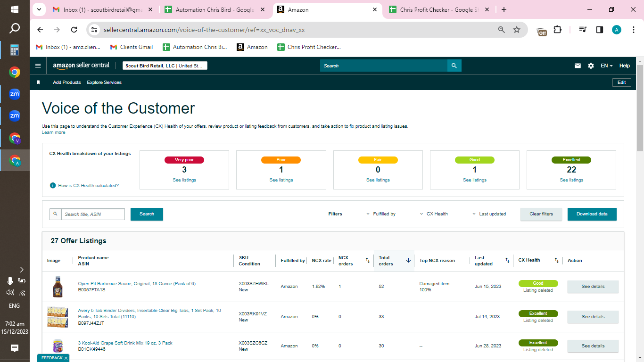Reload the page with refresh icon
The width and height of the screenshot is (644, 362).
click(x=74, y=30)
